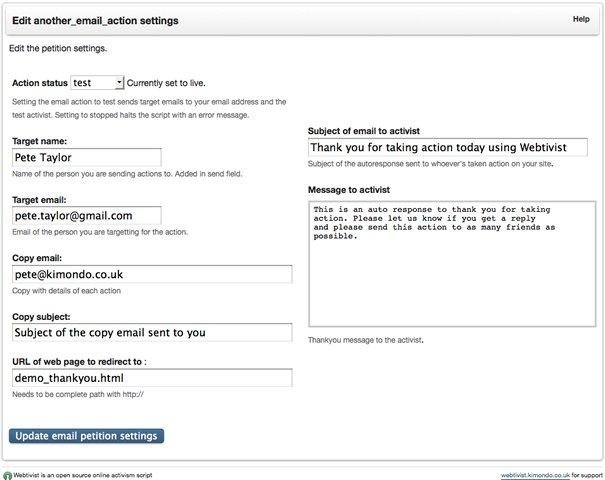Screen dimensions: 605x480
Task: Click the Copy subject label
Action: (x=41, y=316)
